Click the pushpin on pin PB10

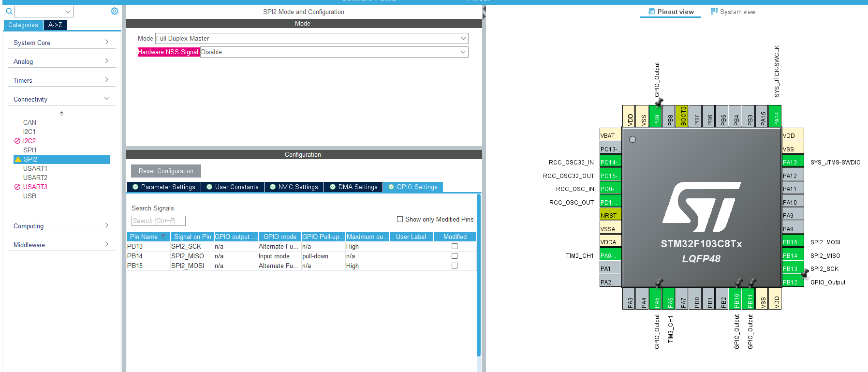coord(739,283)
